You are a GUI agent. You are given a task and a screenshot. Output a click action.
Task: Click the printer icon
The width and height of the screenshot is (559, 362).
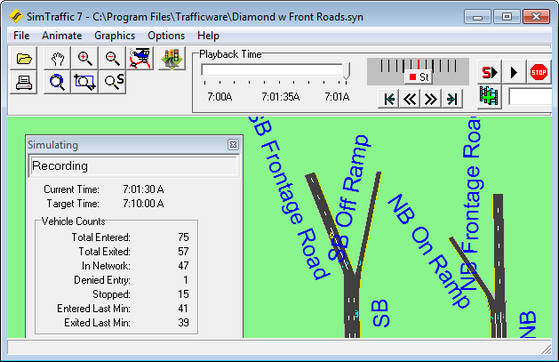click(24, 82)
